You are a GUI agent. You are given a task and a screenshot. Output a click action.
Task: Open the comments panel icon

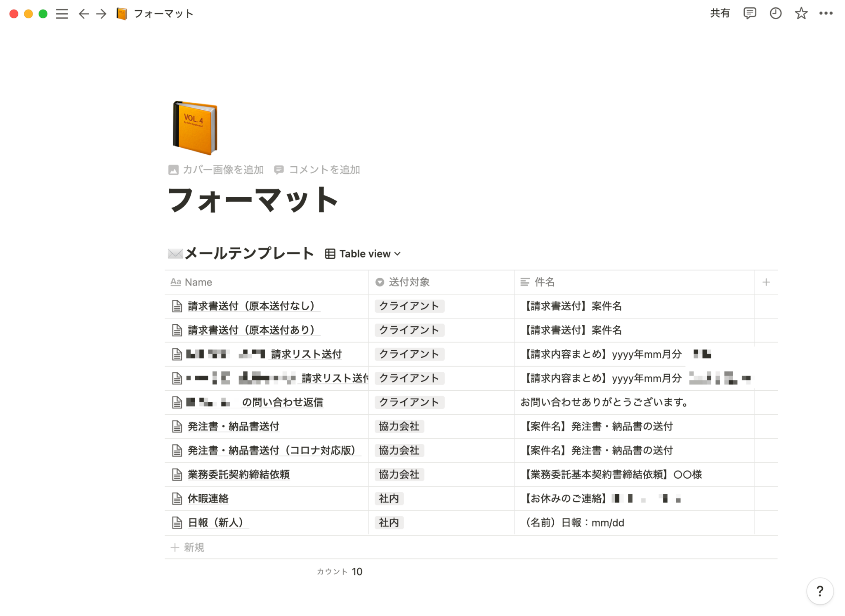click(x=749, y=13)
